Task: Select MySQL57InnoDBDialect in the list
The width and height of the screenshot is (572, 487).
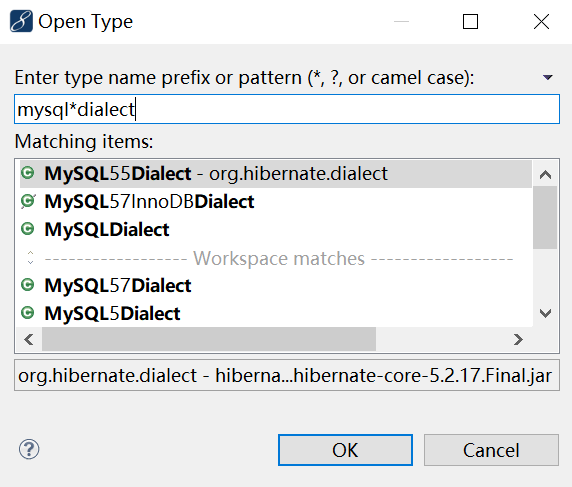Action: coord(275,201)
